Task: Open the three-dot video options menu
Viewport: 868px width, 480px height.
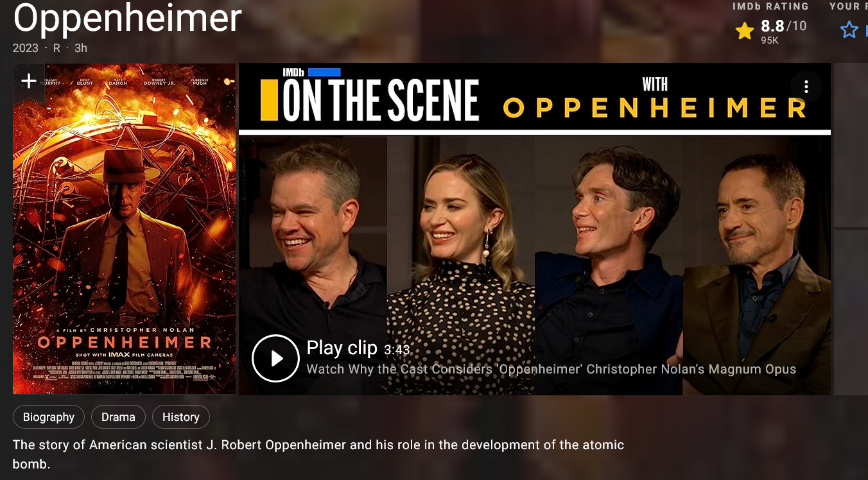Action: (x=806, y=87)
